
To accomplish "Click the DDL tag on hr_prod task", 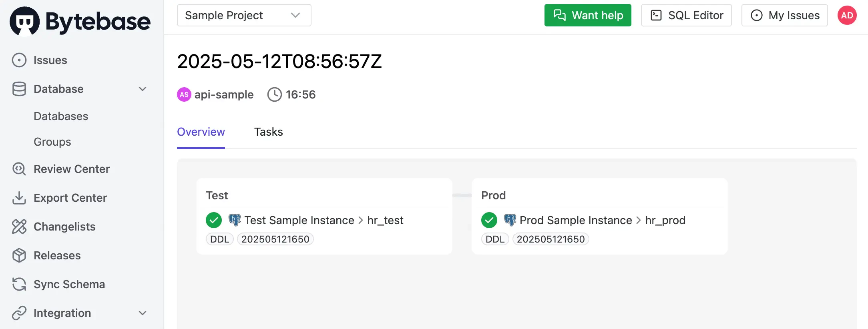I will 495,239.
